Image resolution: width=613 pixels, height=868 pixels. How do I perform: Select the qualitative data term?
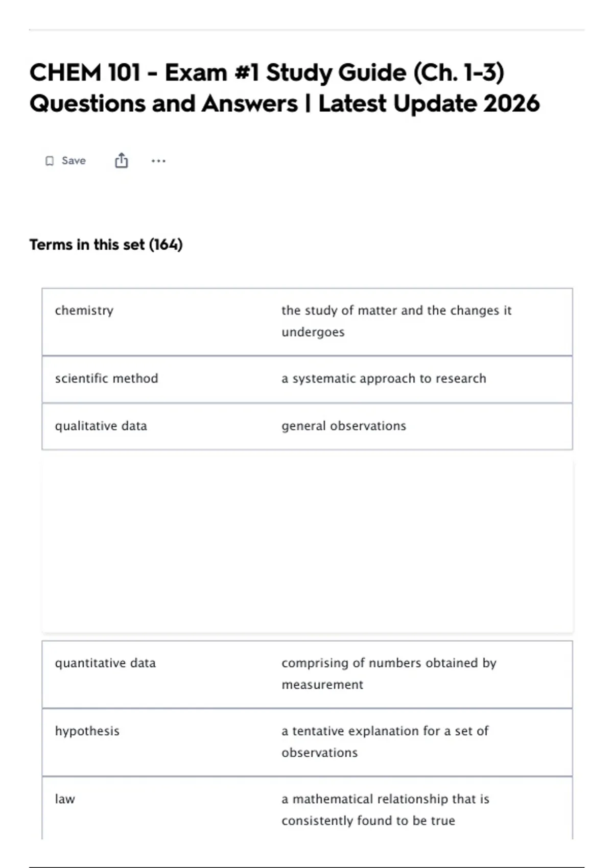click(101, 426)
